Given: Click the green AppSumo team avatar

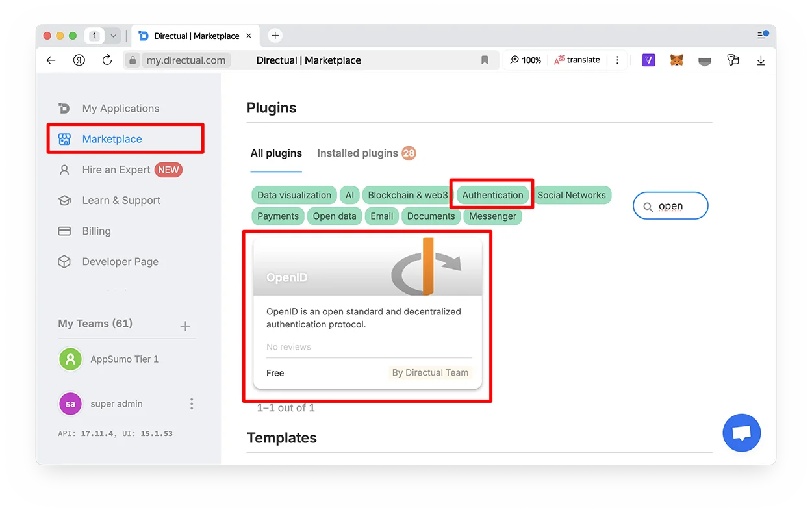Looking at the screenshot, I should 71,359.
